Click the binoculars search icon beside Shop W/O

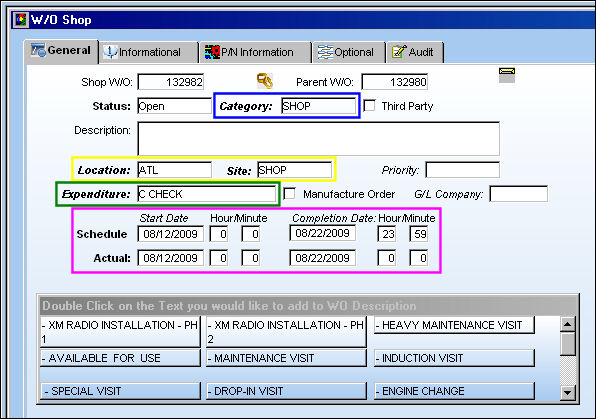pyautogui.click(x=265, y=81)
